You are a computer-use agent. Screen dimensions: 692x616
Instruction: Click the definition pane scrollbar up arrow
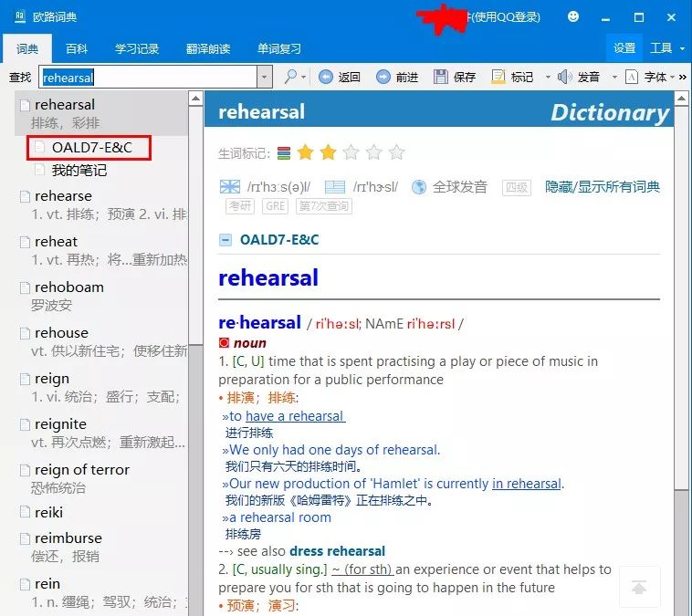click(681, 98)
